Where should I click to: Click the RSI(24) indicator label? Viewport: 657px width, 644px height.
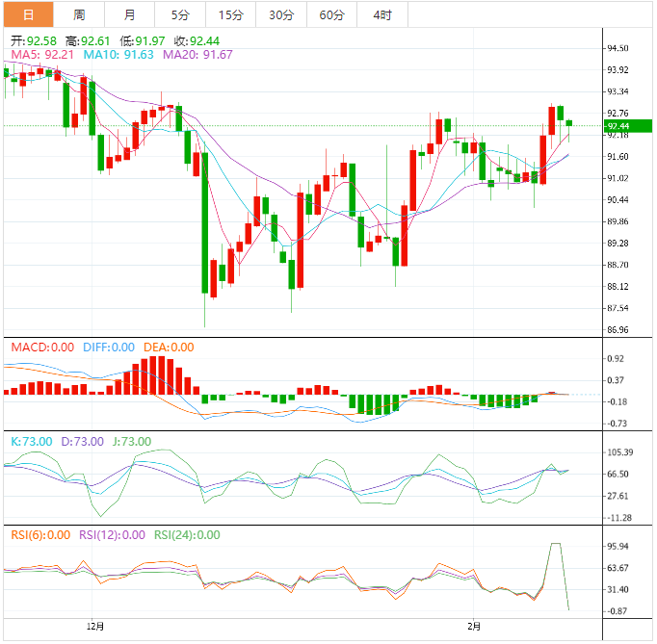point(187,535)
